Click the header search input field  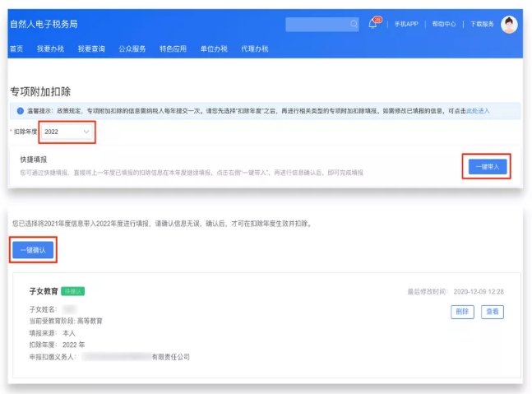point(322,25)
